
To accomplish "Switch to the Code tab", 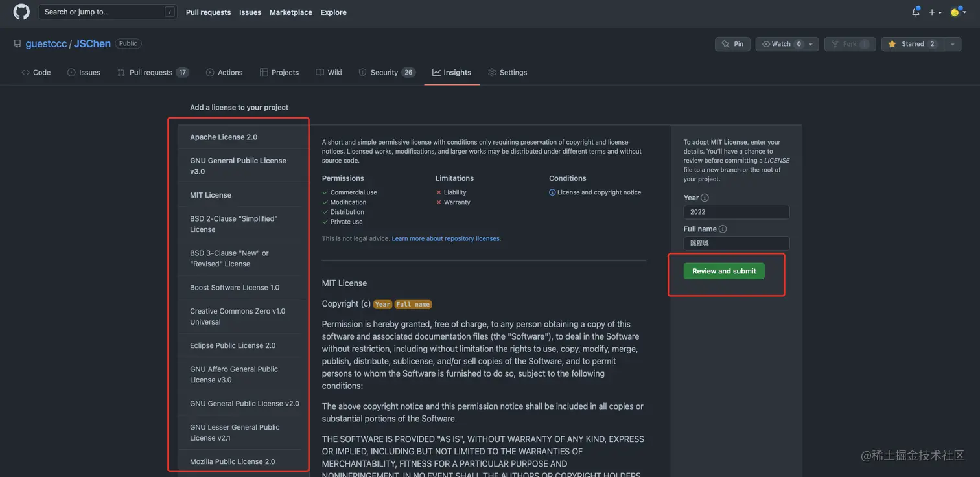I will pyautogui.click(x=36, y=73).
